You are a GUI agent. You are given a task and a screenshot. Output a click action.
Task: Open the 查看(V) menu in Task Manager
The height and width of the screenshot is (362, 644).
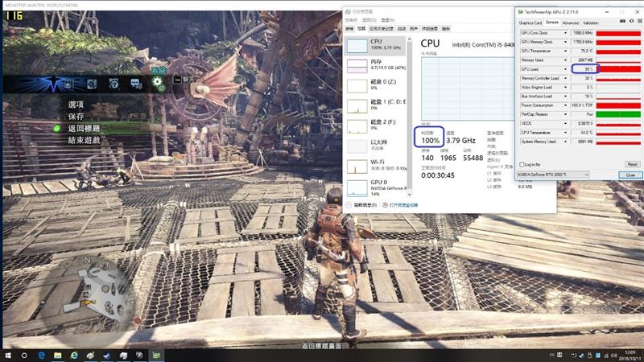pos(388,20)
